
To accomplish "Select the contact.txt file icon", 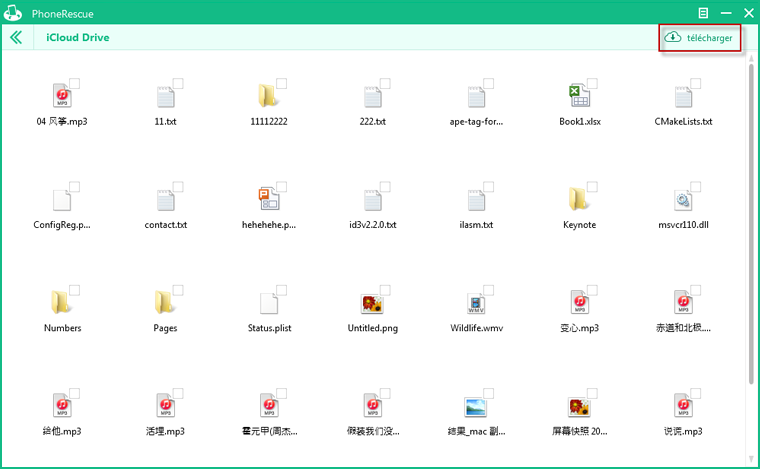I will pos(166,199).
